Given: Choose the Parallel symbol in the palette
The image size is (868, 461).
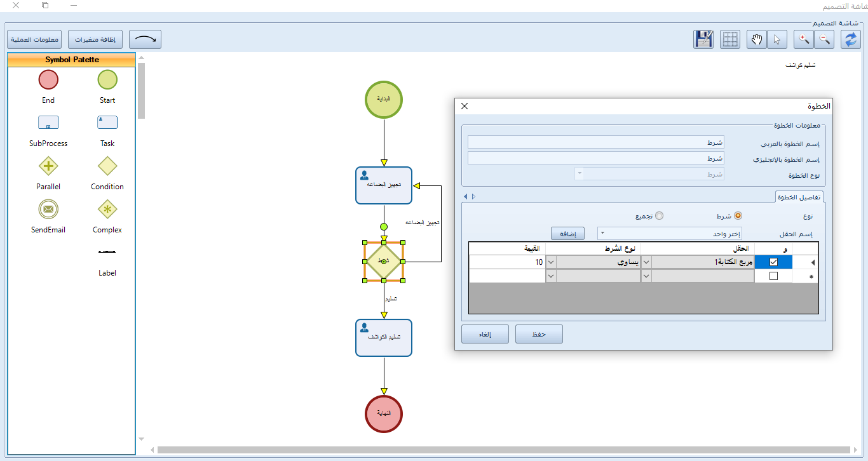Looking at the screenshot, I should pos(48,165).
